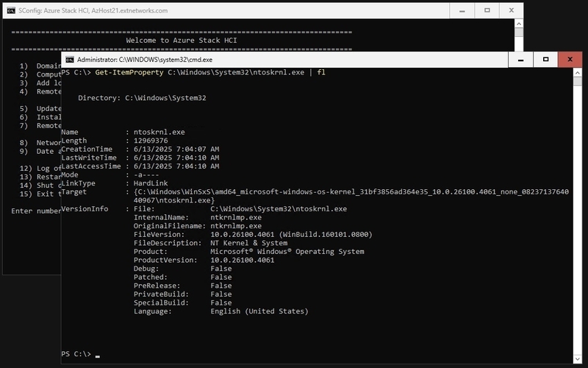Click the Debug: False line
The width and height of the screenshot is (588, 368).
coord(182,269)
